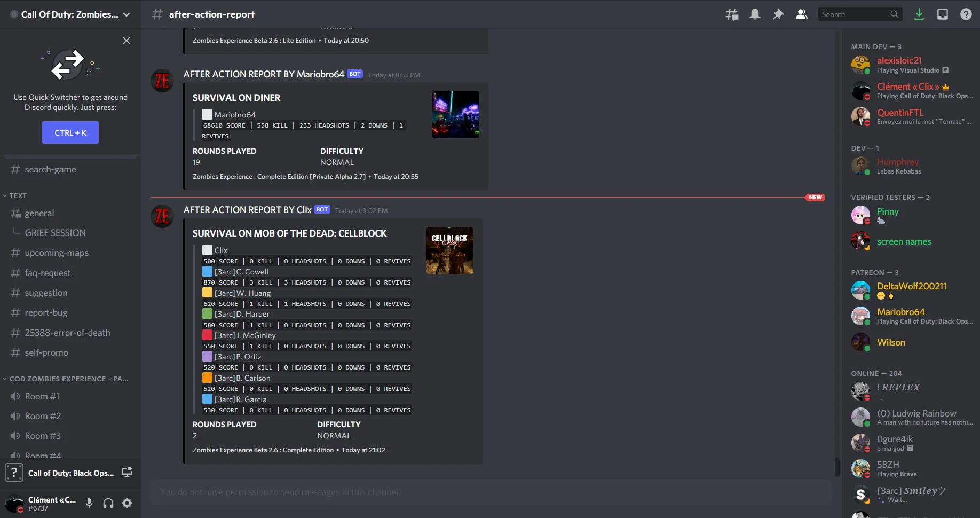Click the bot name AFTER ACTION REPORT BY Clix
Screen dimensions: 980x518
tap(248, 210)
